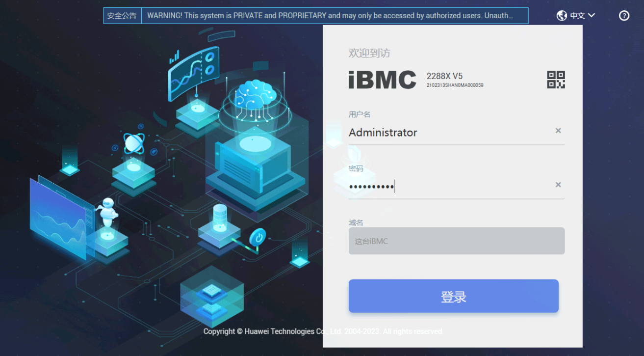Click the white robot figure
This screenshot has width=644, height=356.
[107, 211]
